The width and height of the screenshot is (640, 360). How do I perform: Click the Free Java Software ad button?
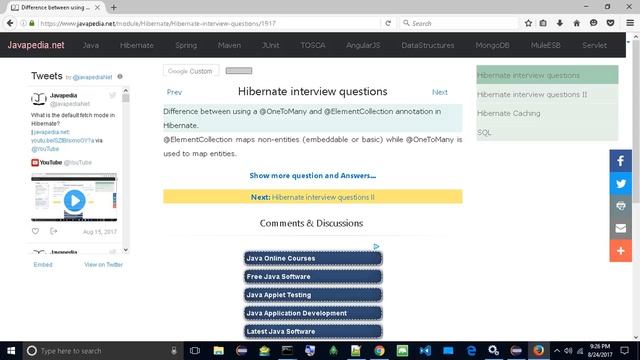point(313,277)
